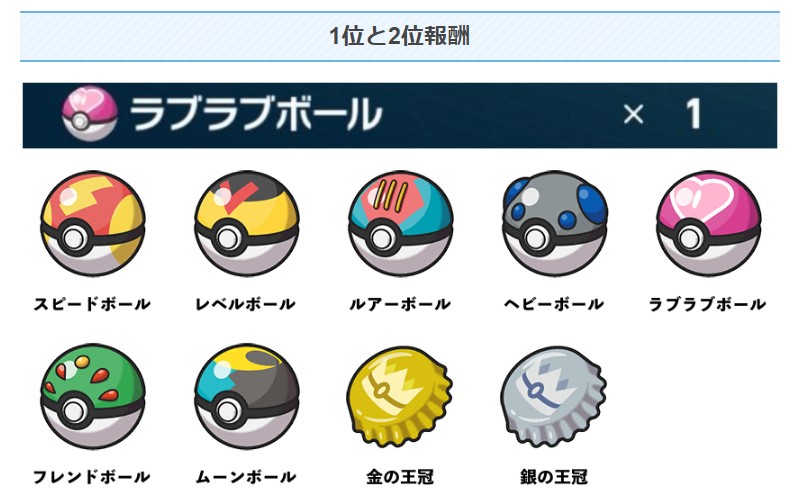The width and height of the screenshot is (795, 498).
Task: Select the green Friend Ball (フレンドボール) icon
Action: (x=93, y=397)
